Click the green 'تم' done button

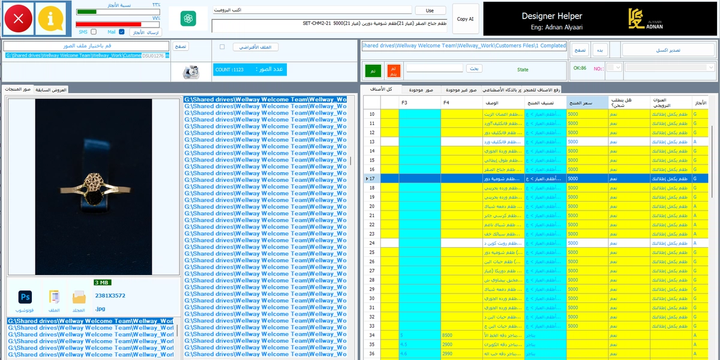(x=373, y=71)
